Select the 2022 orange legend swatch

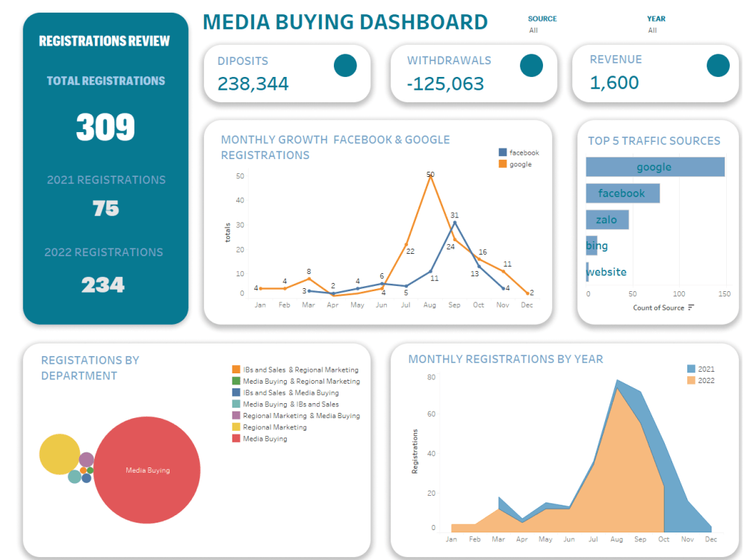click(691, 380)
